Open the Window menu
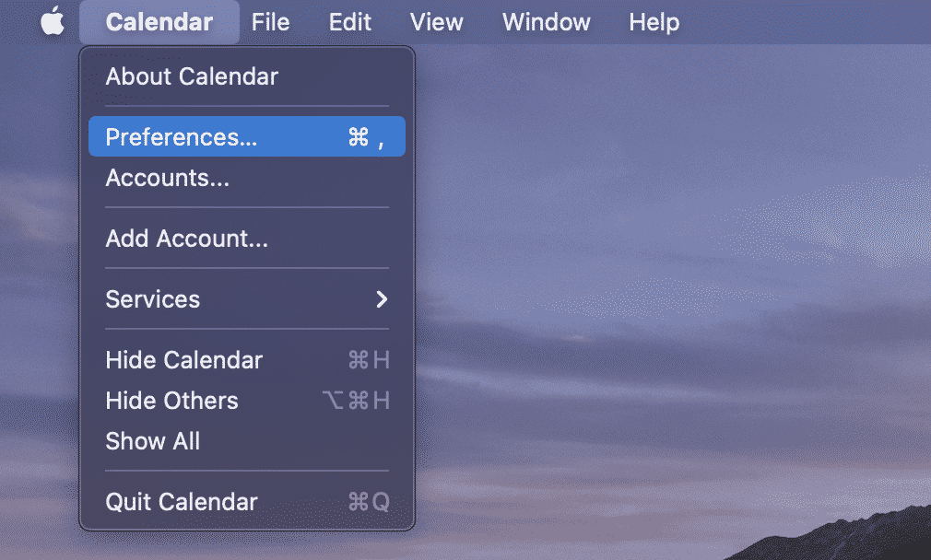This screenshot has height=560, width=931. (547, 22)
